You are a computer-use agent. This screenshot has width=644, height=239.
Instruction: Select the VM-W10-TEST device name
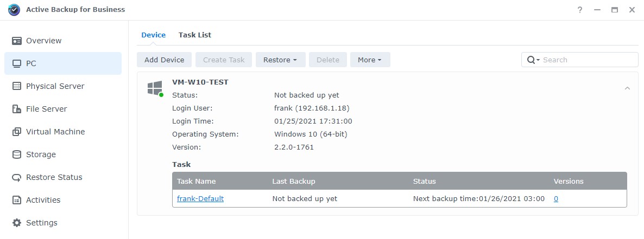tap(200, 82)
